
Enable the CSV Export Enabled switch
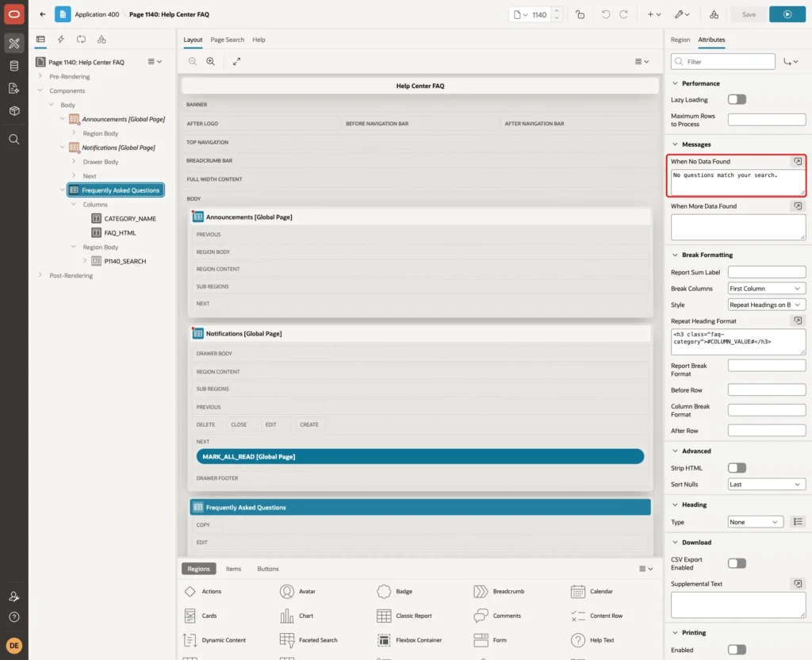point(737,564)
